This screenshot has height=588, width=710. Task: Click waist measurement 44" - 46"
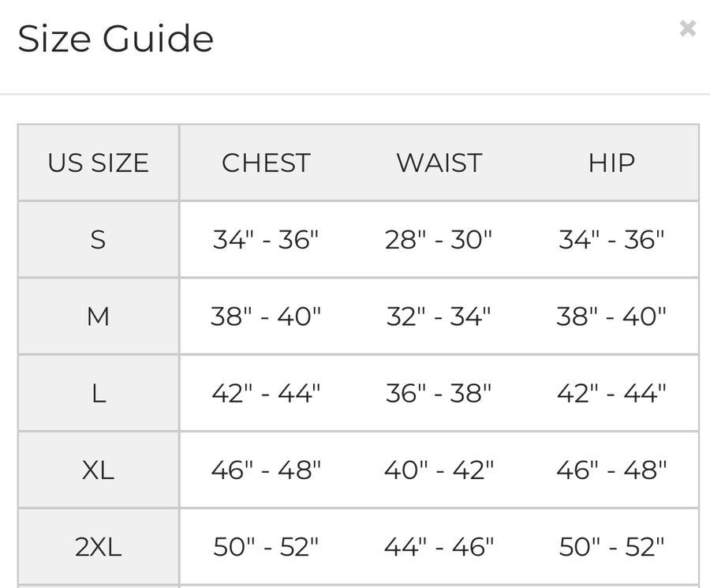(439, 547)
